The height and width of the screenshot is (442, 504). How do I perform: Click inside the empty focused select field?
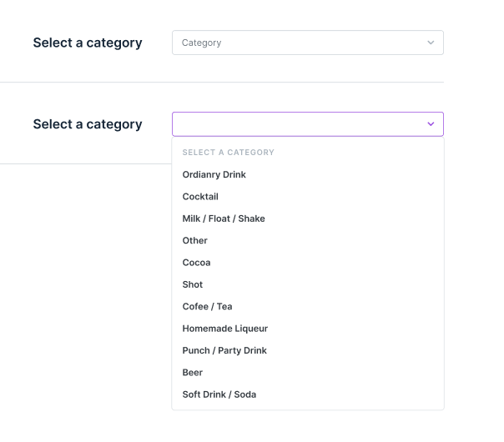[299, 124]
